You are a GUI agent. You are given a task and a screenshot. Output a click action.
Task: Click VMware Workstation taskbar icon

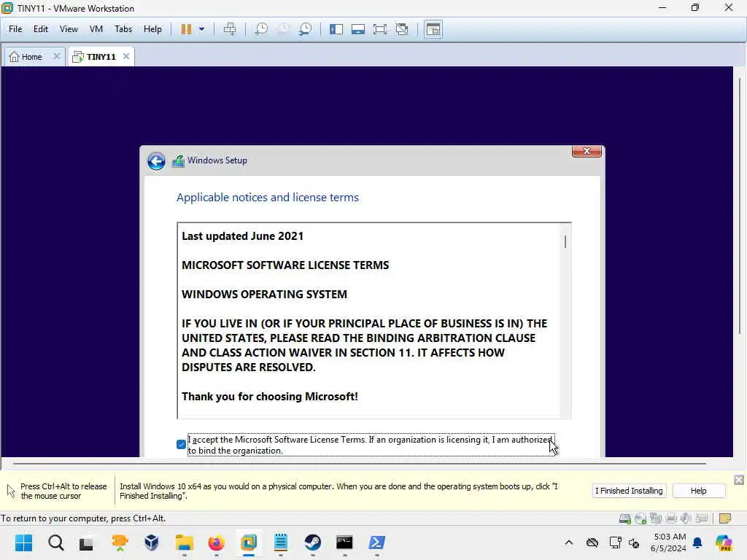click(x=249, y=542)
